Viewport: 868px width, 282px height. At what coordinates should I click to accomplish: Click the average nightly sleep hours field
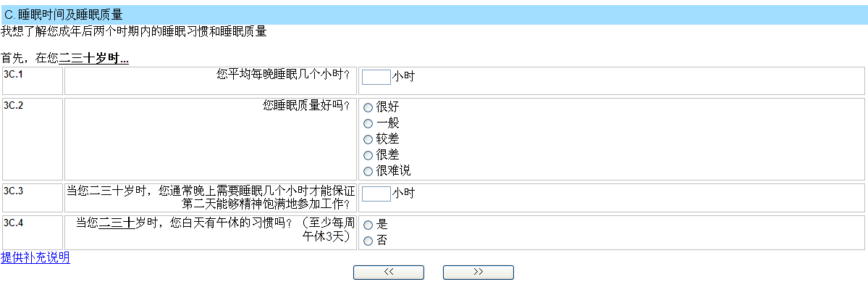376,77
